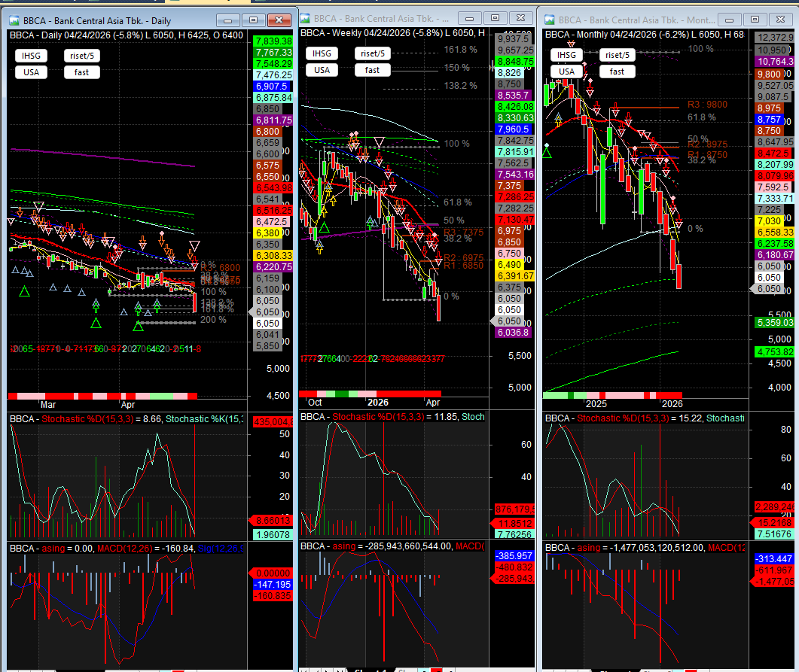
Task: Click the 6,308.33 price label in Daily chart
Action: click(273, 256)
